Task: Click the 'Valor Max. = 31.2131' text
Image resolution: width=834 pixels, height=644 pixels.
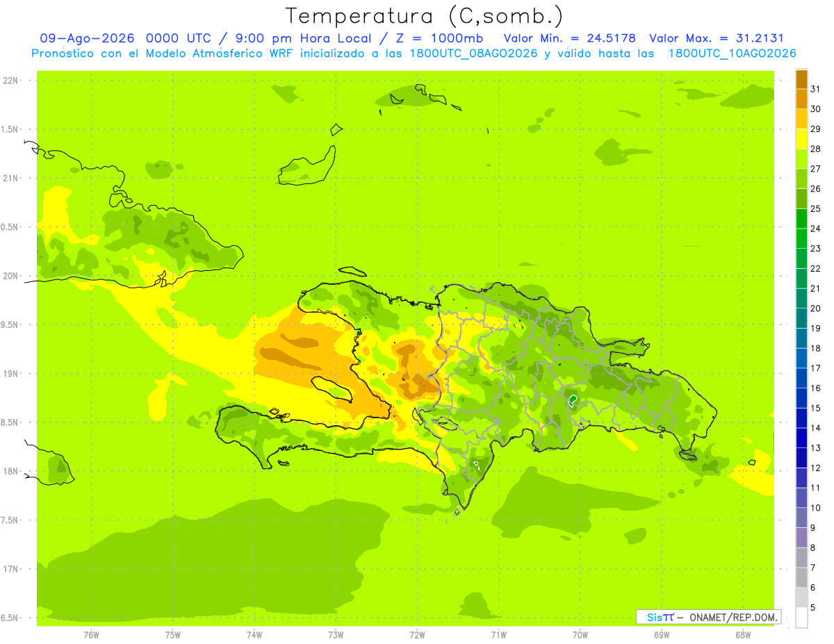Action: (716, 38)
